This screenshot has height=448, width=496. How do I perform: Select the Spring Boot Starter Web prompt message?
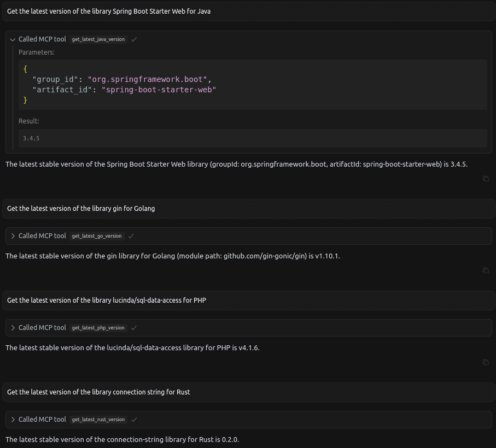[x=249, y=11]
